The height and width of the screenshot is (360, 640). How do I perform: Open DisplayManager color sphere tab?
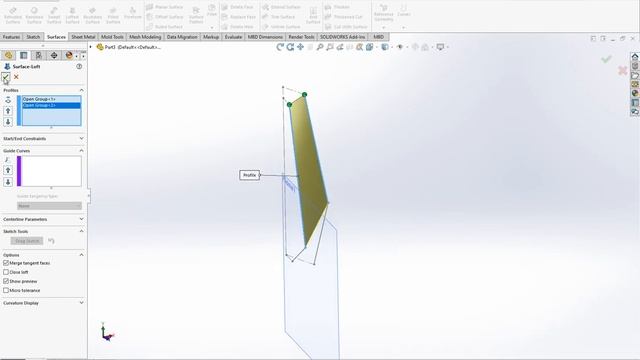(69, 55)
